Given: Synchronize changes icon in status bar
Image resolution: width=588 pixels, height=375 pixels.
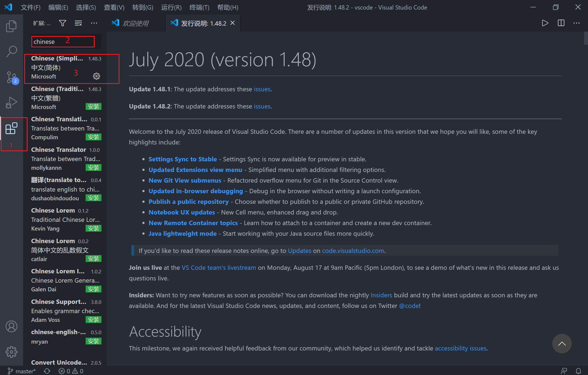Looking at the screenshot, I should pyautogui.click(x=47, y=371).
